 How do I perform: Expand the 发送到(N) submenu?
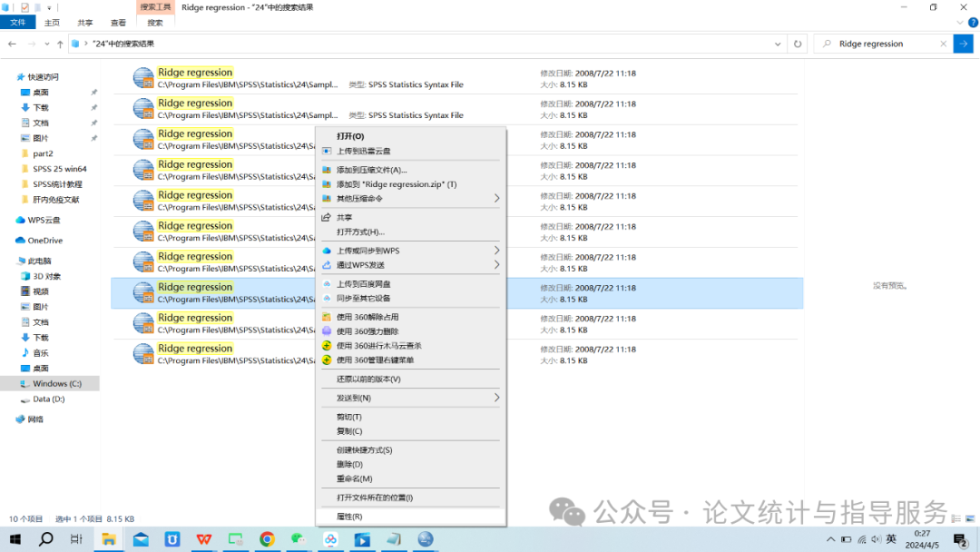(x=411, y=398)
